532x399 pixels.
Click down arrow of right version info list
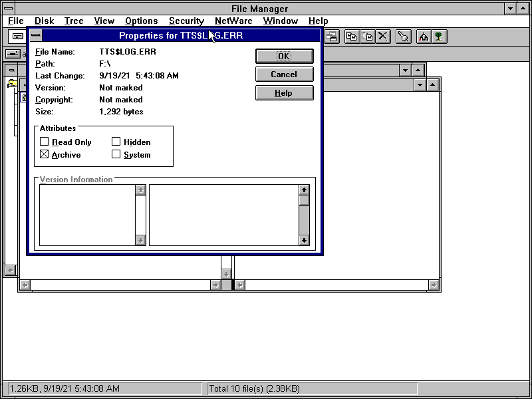pyautogui.click(x=304, y=240)
